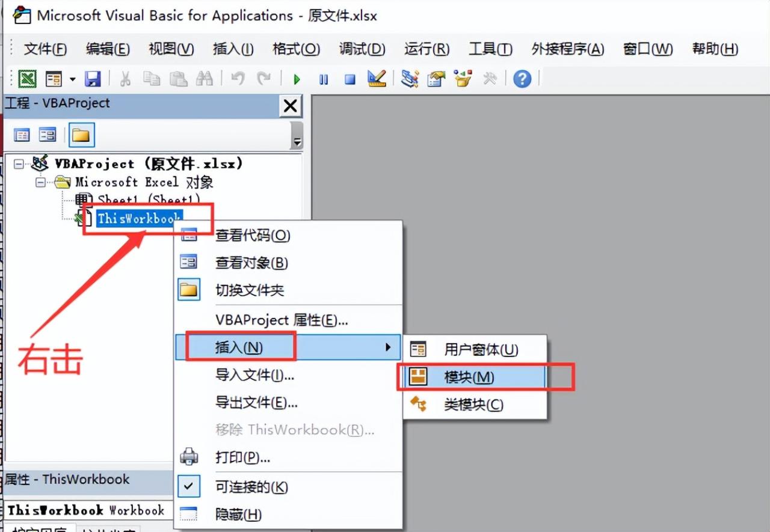Close the 工程 - VBAProject panel

point(291,106)
